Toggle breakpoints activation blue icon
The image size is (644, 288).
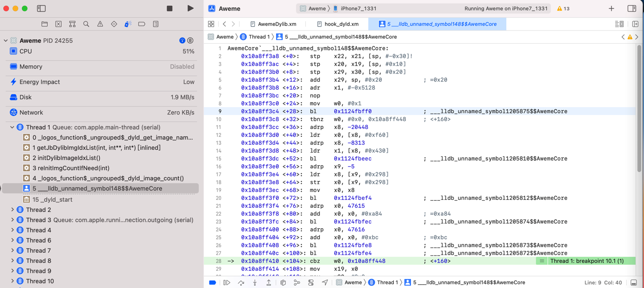click(213, 282)
